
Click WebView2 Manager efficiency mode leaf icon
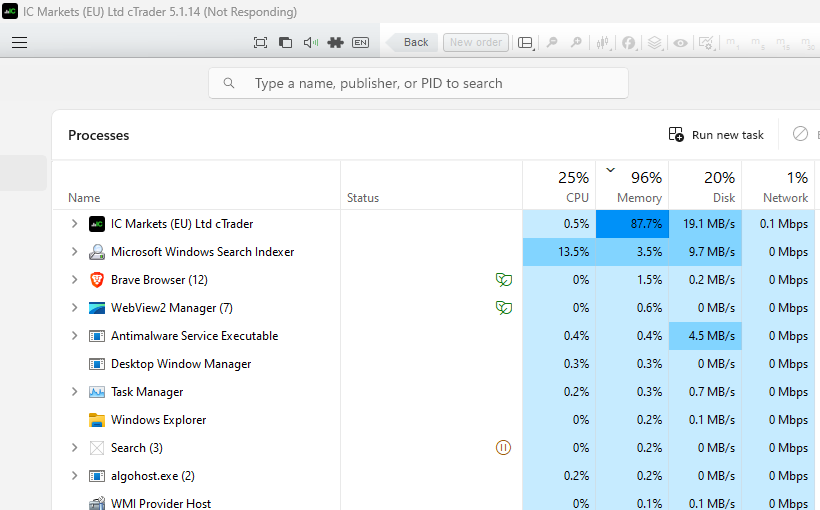tap(504, 308)
